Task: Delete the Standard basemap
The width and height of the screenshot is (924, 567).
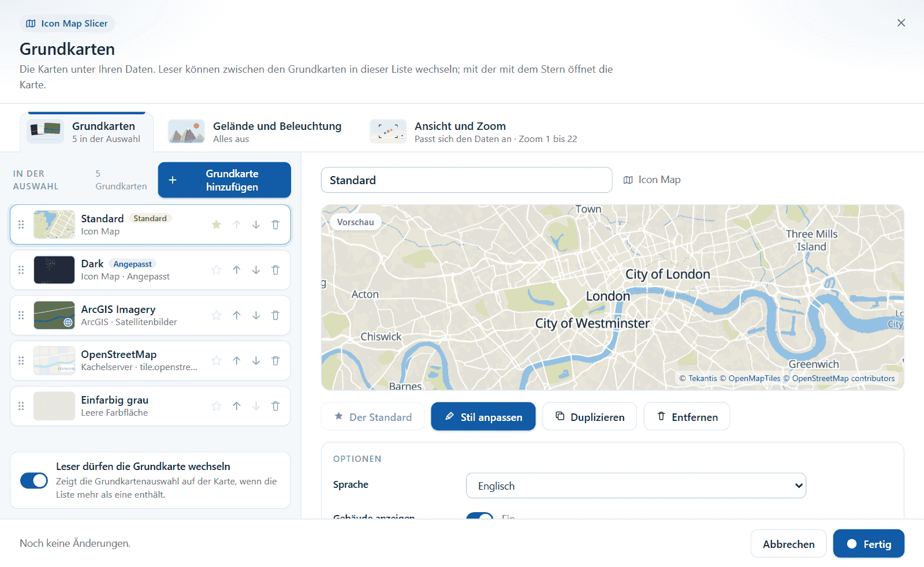Action: point(275,225)
